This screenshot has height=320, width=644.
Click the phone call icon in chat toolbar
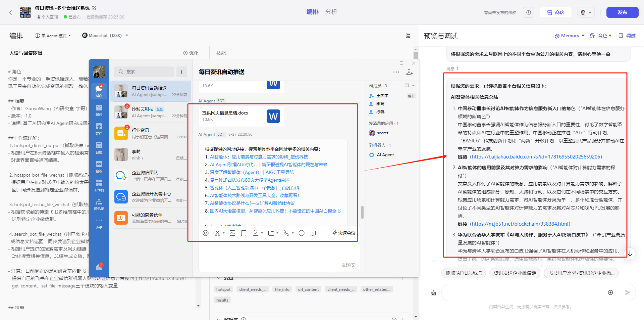coord(286,233)
